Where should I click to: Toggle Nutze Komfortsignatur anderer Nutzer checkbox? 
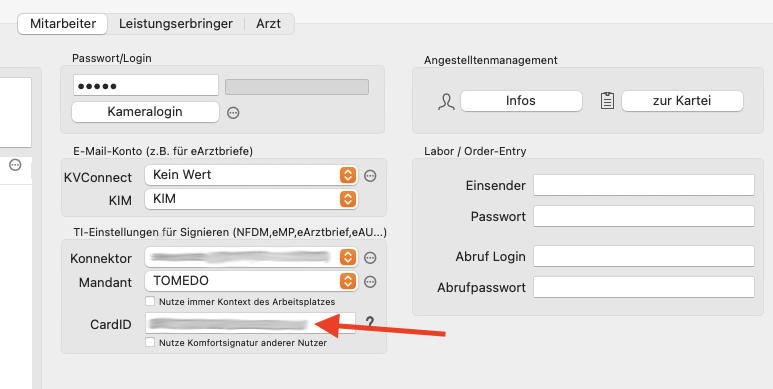150,342
